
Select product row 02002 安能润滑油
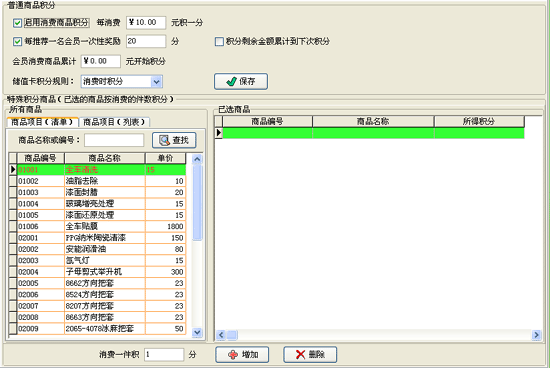tap(101, 249)
